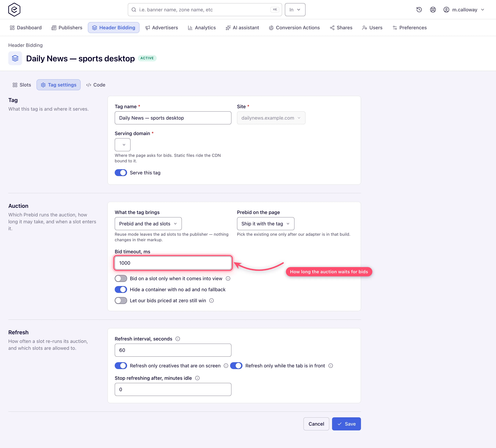The image size is (496, 448).
Task: Click info icon next to zero bids still win
Action: (x=211, y=301)
